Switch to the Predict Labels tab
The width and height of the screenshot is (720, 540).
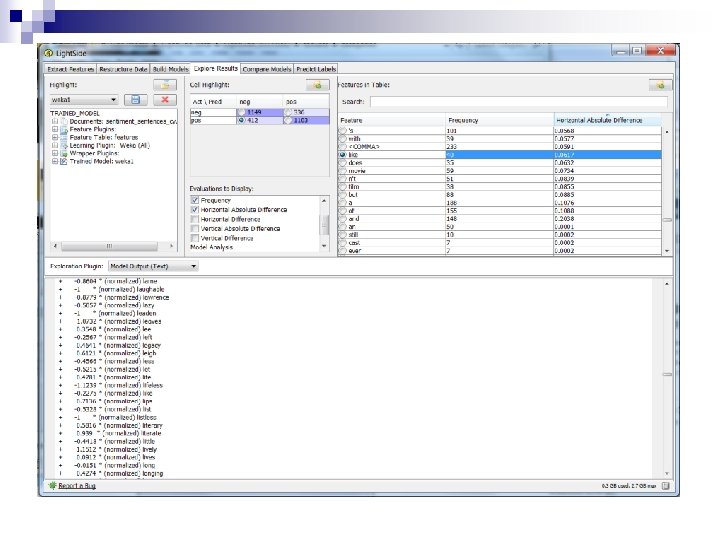(316, 69)
